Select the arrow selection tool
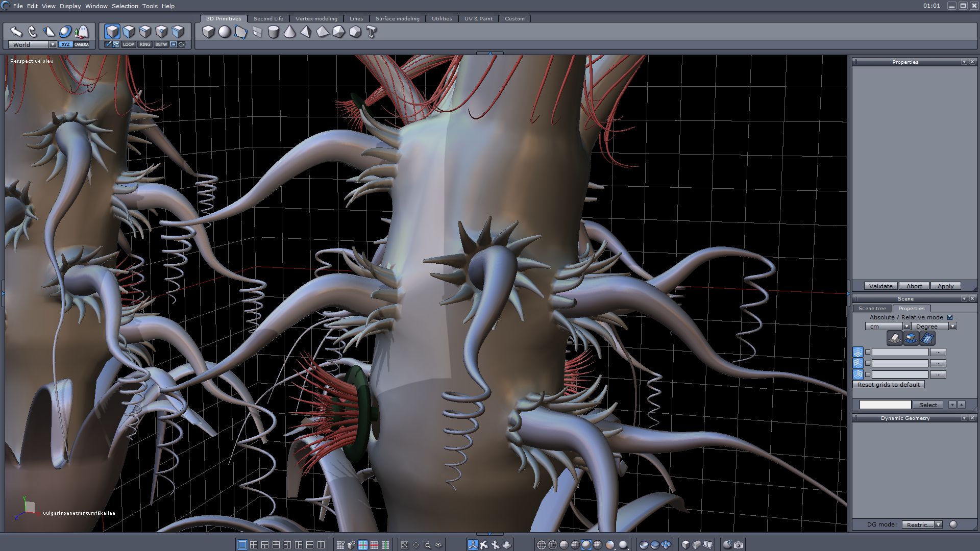The height and width of the screenshot is (551, 980). click(16, 32)
